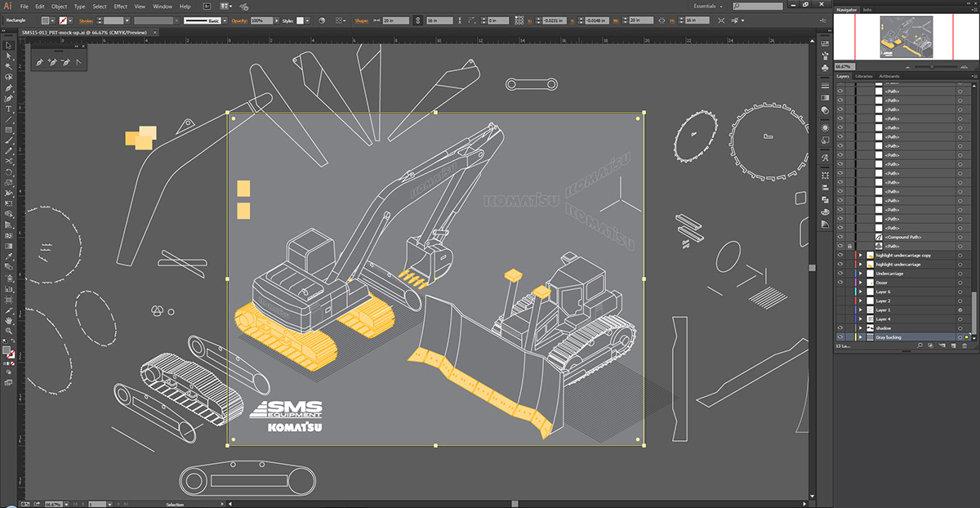Click the Opacity 100% input field
980x508 pixels.
(262, 20)
